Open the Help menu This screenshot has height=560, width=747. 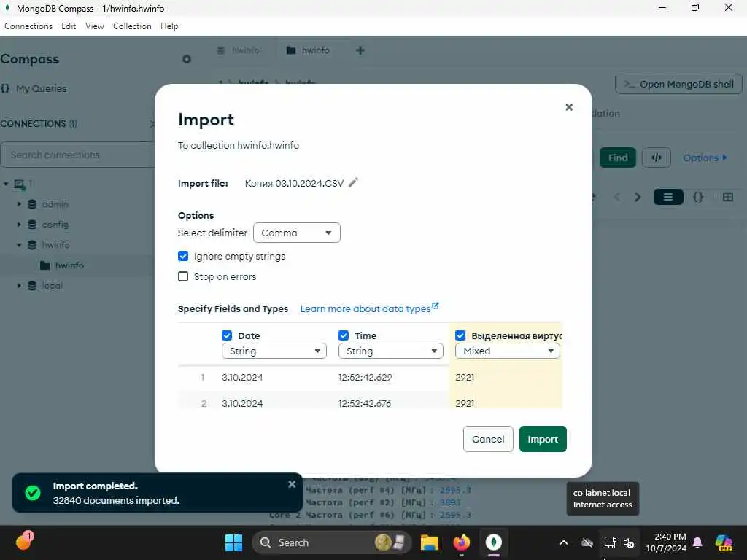pyautogui.click(x=169, y=26)
